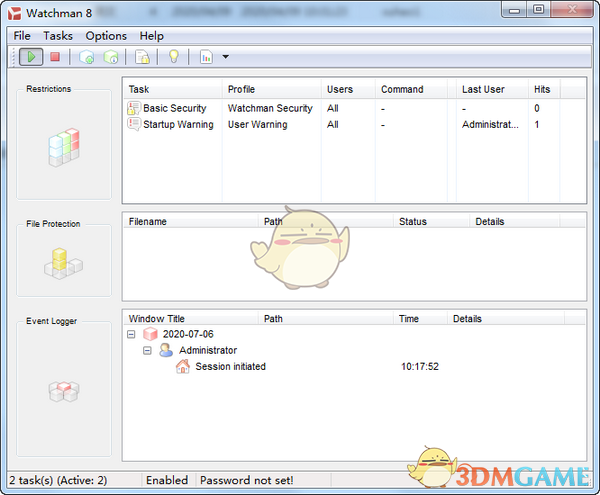Click the User Warning profile cell
This screenshot has height=495, width=600.
point(258,124)
